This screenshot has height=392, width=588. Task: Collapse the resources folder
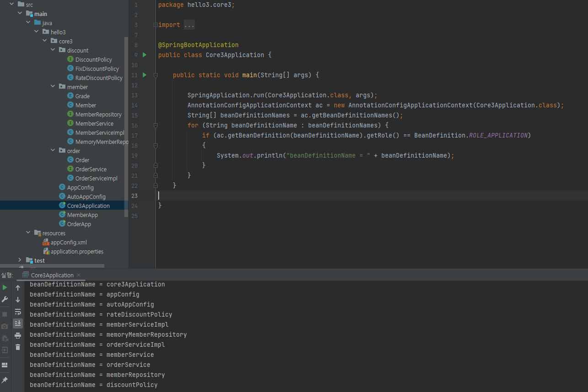[28, 233]
